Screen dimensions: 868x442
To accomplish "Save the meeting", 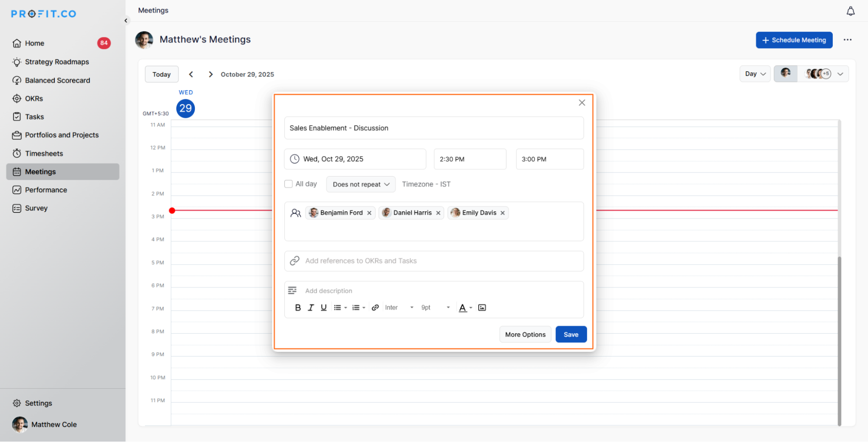I will tap(571, 334).
